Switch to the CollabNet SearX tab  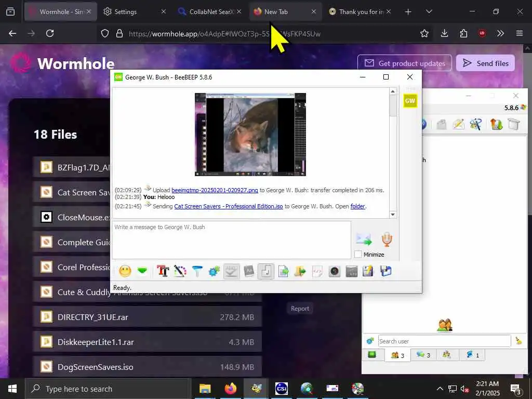coord(210,11)
